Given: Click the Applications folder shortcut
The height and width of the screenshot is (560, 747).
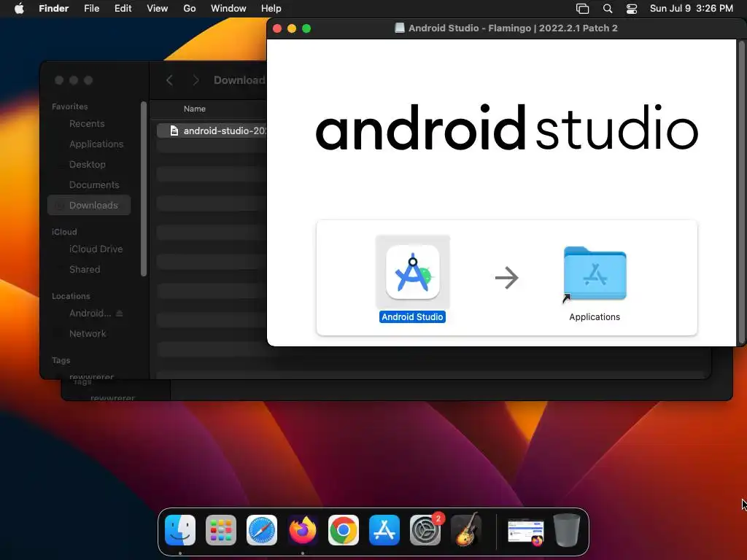Looking at the screenshot, I should click(595, 274).
